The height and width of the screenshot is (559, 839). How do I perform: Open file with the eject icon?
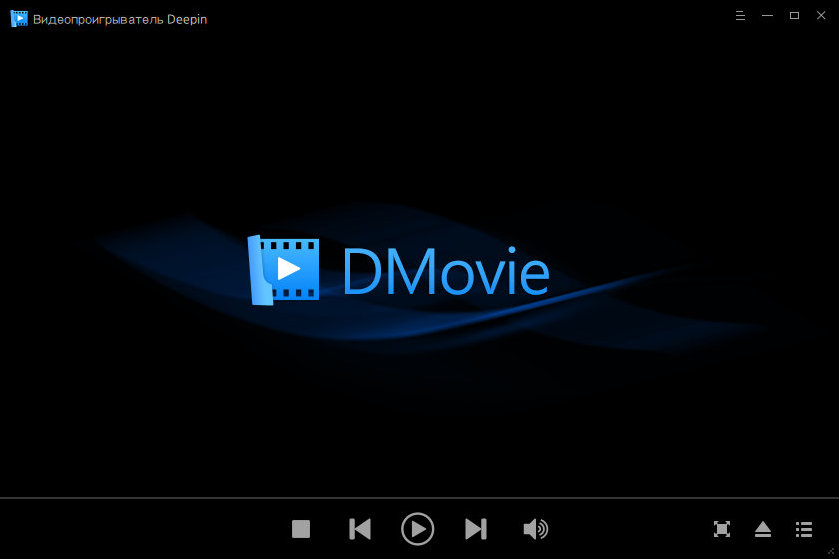point(762,529)
